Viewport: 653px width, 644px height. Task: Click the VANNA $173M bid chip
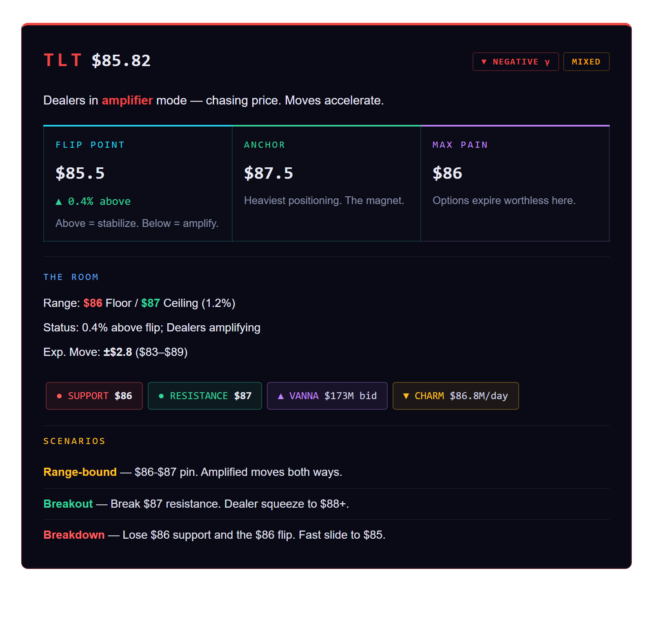(x=327, y=396)
